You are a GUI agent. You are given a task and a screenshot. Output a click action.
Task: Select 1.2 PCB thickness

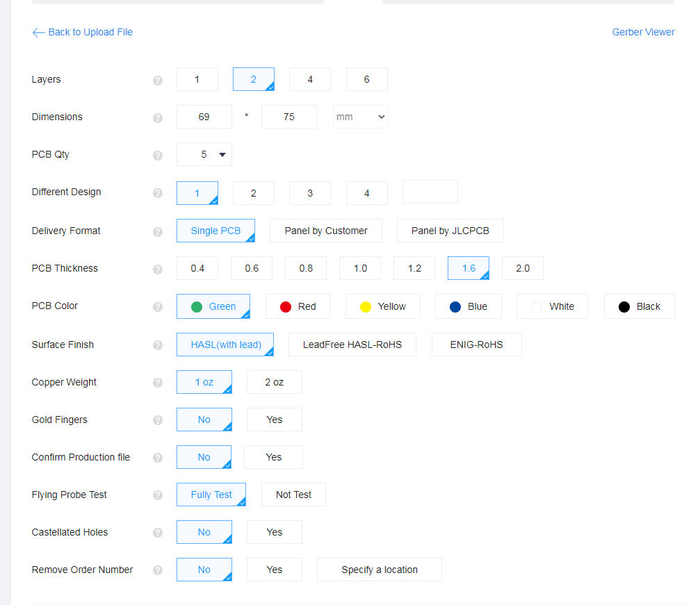pyautogui.click(x=414, y=268)
